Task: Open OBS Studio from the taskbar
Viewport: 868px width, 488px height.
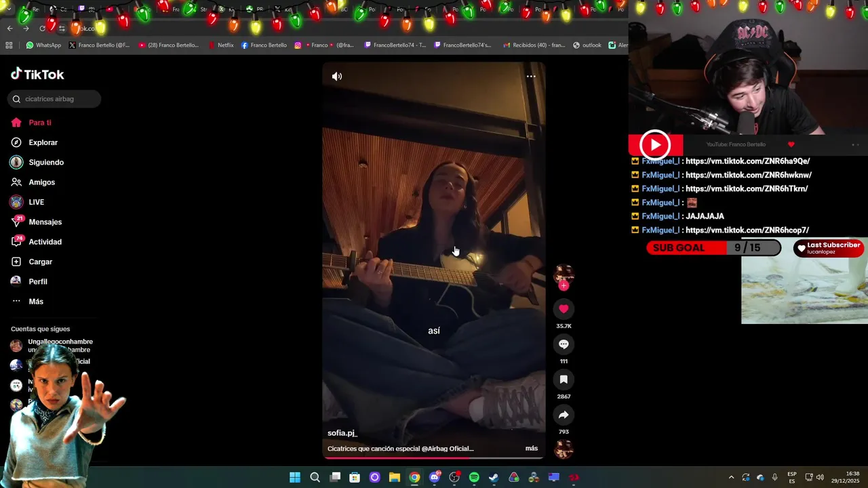Action: [454, 478]
